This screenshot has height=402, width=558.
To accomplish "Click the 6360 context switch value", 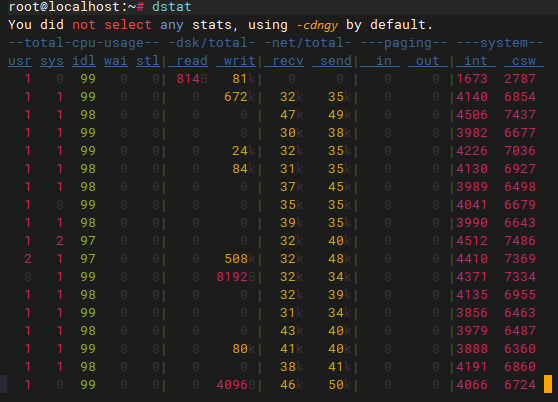I will coord(520,349).
